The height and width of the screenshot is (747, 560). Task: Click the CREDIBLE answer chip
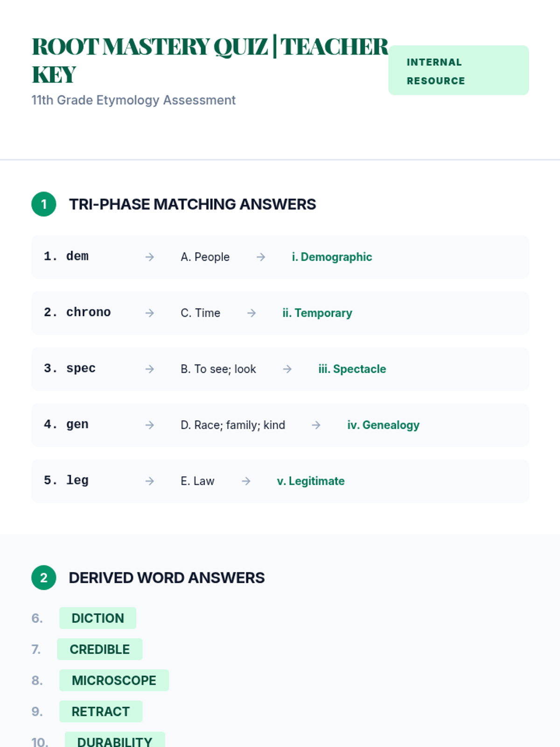tap(99, 649)
